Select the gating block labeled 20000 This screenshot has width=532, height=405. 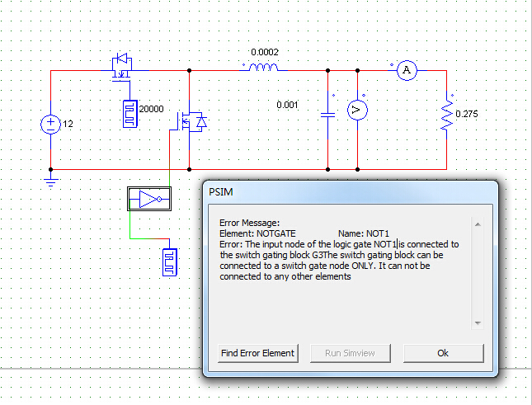pos(130,114)
